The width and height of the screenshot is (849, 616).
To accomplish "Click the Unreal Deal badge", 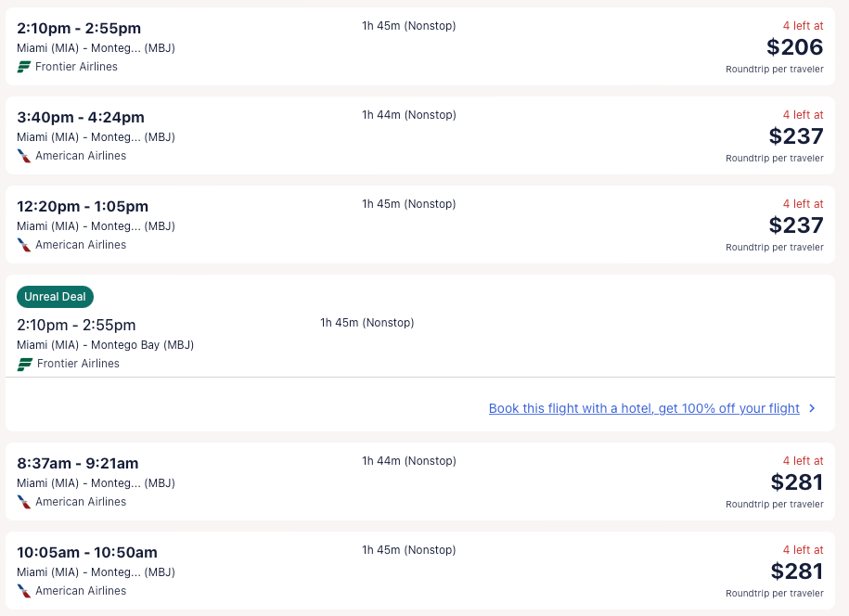I will coord(55,297).
